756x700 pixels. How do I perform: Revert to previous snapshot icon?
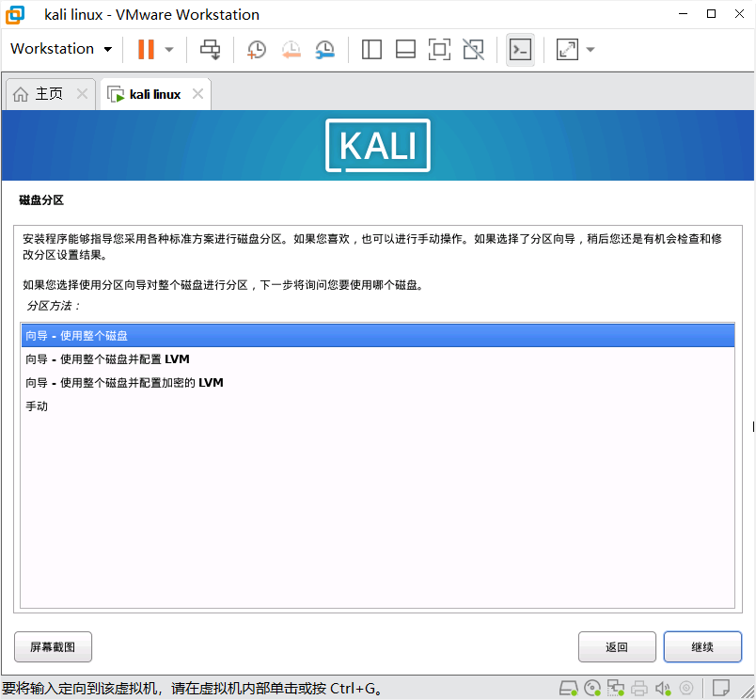pyautogui.click(x=291, y=49)
